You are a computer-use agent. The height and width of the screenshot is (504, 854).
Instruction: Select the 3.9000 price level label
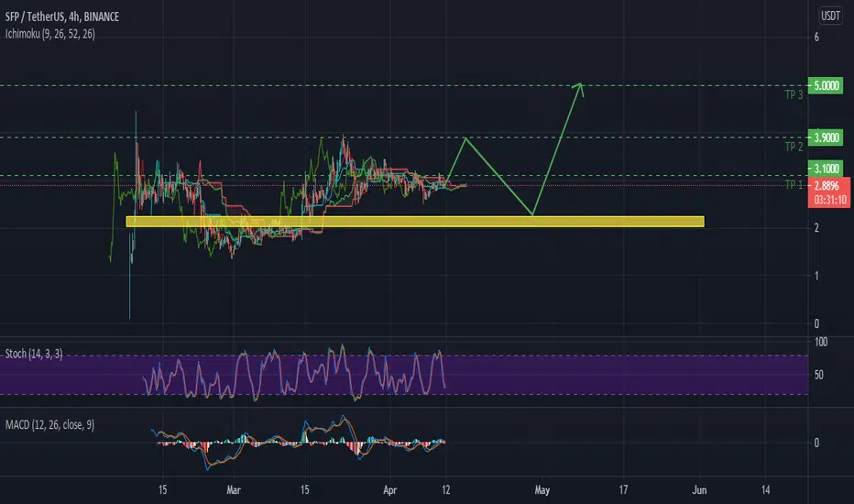pyautogui.click(x=826, y=137)
